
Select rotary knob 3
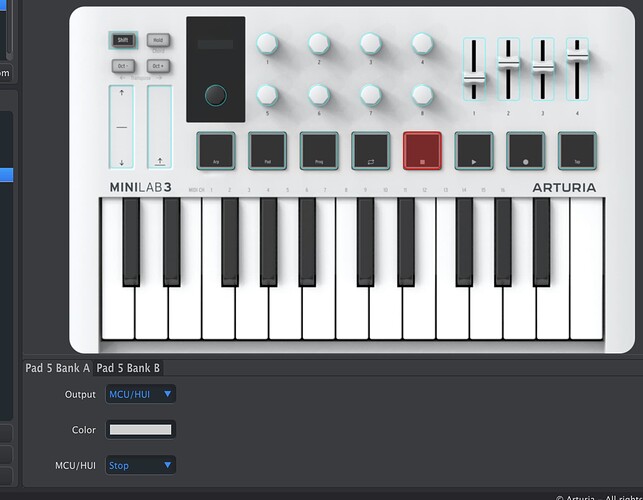[371, 43]
